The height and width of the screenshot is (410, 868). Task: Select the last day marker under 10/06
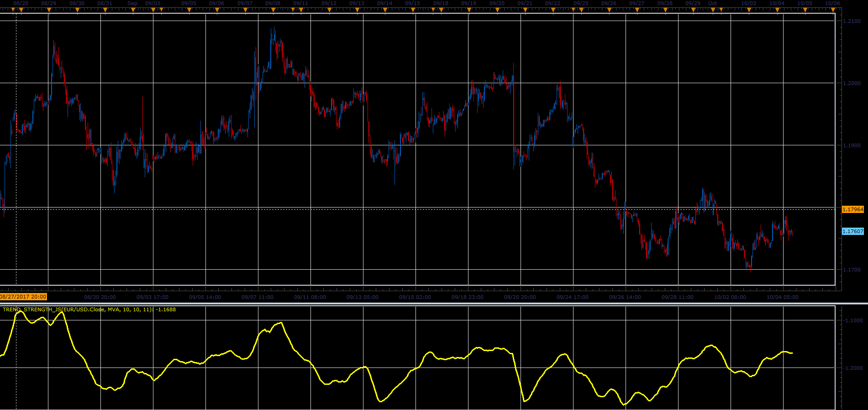[x=833, y=10]
